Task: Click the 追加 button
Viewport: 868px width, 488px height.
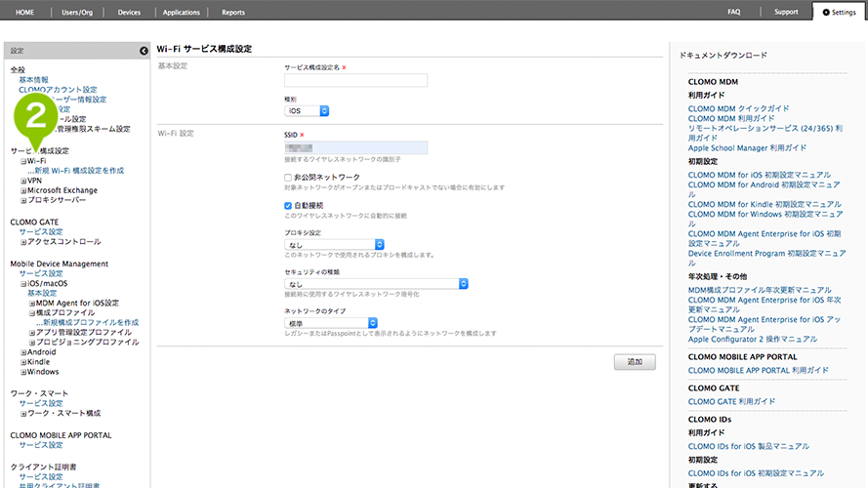Action: pos(635,362)
